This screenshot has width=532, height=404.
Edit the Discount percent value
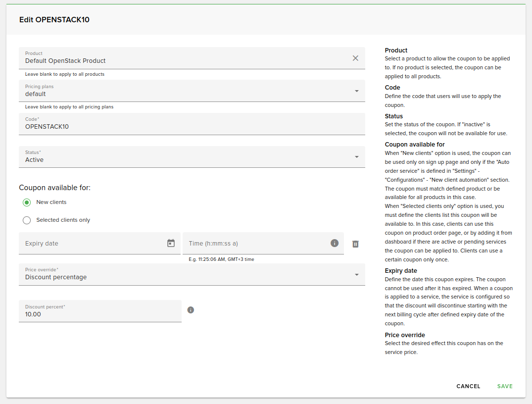(99, 314)
